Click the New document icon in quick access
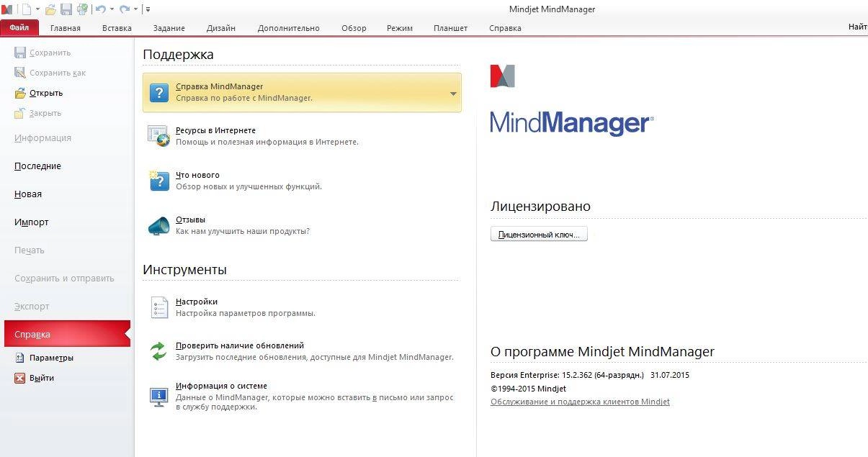The width and height of the screenshot is (868, 457). click(26, 9)
